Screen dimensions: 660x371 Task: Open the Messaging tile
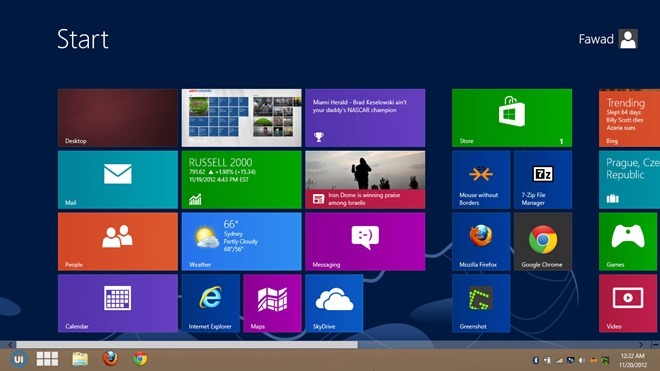pos(365,241)
